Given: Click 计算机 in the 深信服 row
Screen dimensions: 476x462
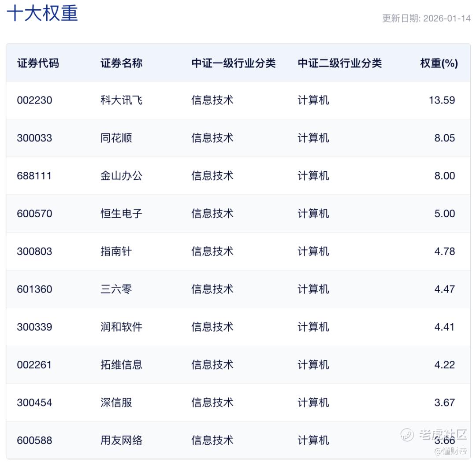Looking at the screenshot, I should [x=313, y=403].
